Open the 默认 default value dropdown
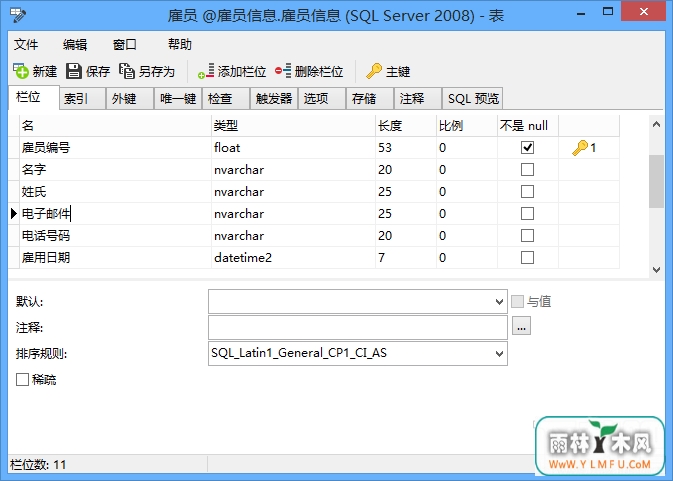 499,302
